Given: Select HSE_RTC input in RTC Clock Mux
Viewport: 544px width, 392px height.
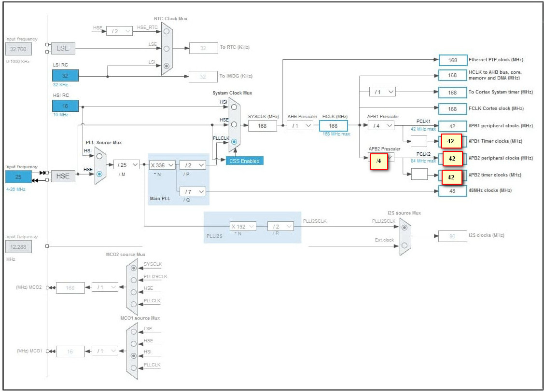Looking at the screenshot, I should 167,31.
